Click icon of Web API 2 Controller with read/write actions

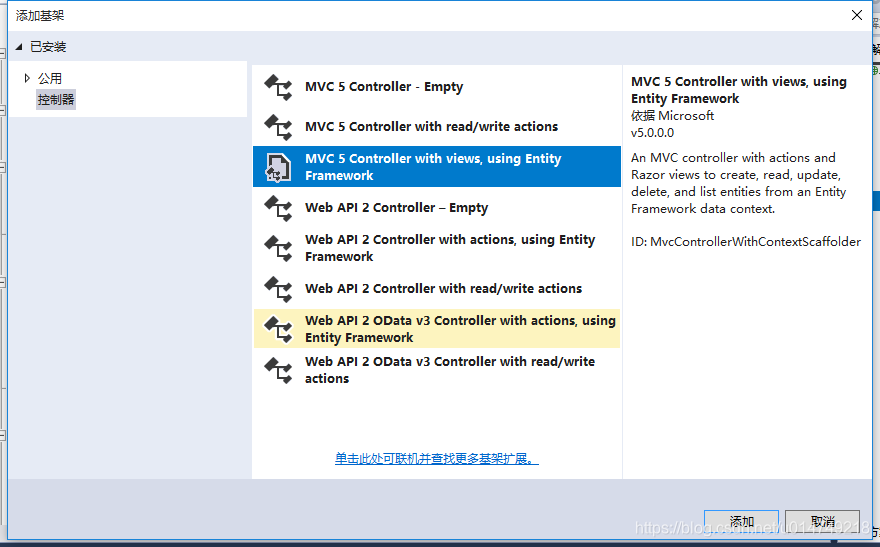pyautogui.click(x=278, y=289)
